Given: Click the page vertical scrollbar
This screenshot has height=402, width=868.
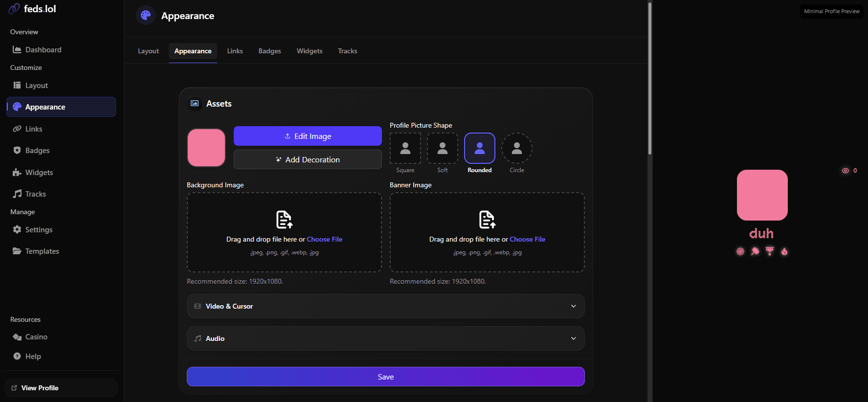Looking at the screenshot, I should click(650, 78).
